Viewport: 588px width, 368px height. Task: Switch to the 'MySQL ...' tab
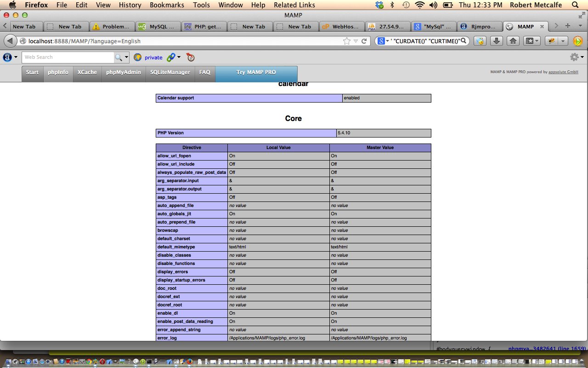pyautogui.click(x=158, y=26)
